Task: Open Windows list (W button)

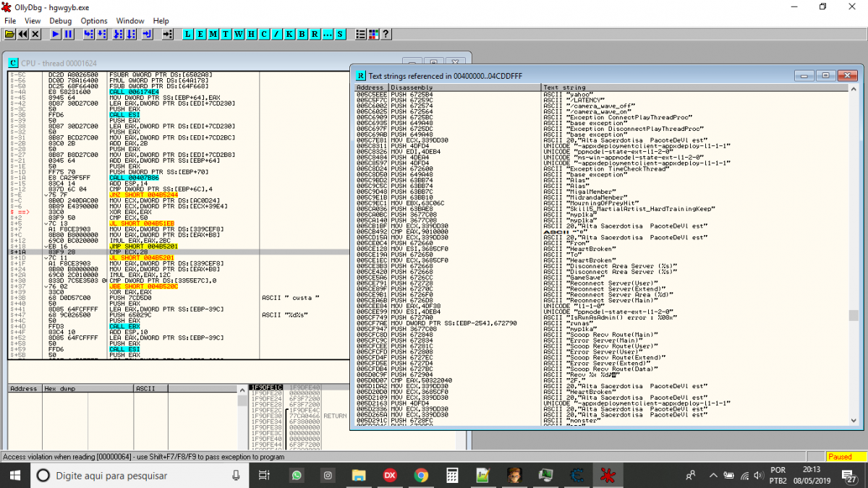Action: [238, 34]
